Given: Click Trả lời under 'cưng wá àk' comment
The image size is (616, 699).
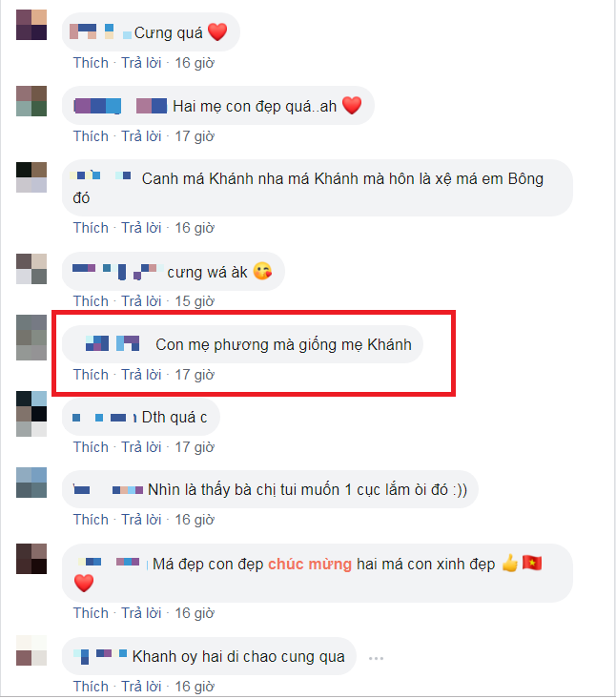Looking at the screenshot, I should click(141, 301).
